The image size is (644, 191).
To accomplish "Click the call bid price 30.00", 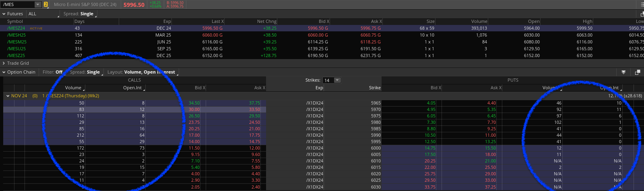I will click(x=194, y=109).
